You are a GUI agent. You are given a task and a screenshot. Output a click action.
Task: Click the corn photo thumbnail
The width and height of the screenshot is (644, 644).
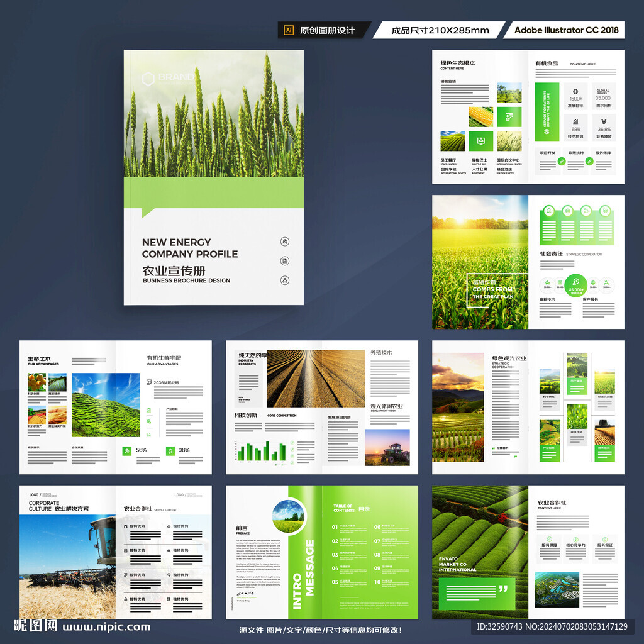click(481, 116)
